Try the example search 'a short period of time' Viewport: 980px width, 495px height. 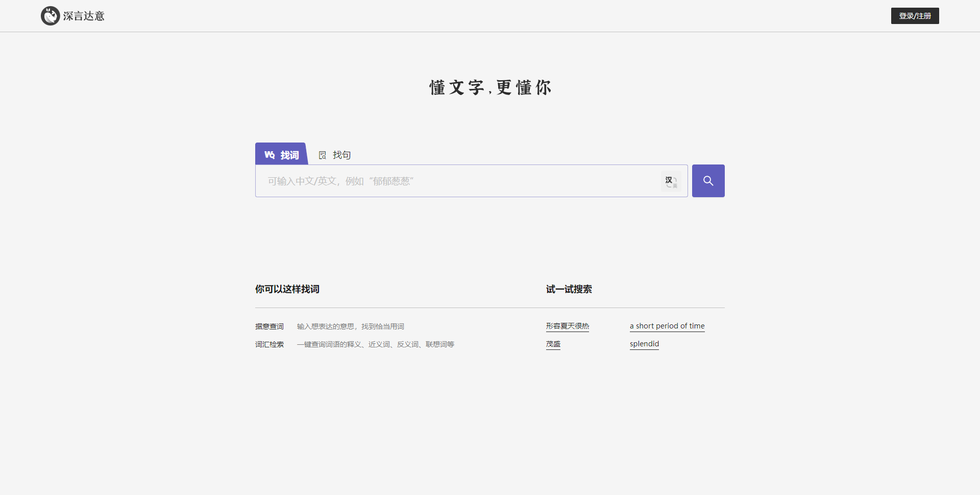667,326
